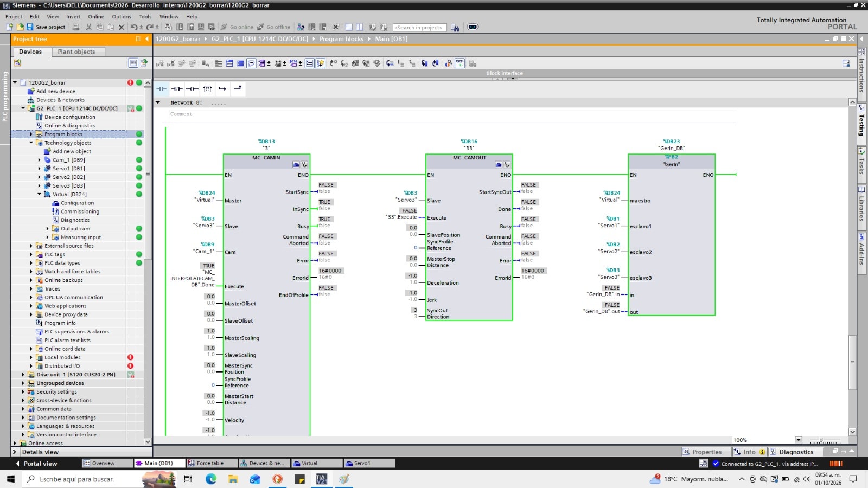Open the Diagnostics inspector tab
Viewport: 868px width, 488px height.
tap(796, 452)
